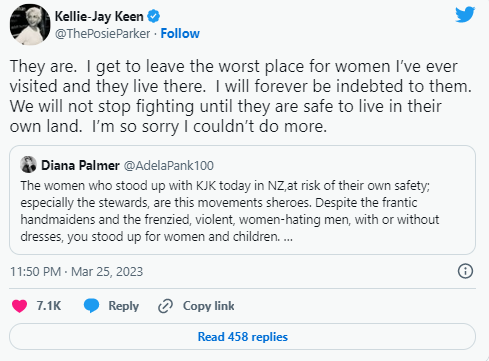Open the @ThePosieParker handle
This screenshot has width=489, height=361.
coord(102,33)
